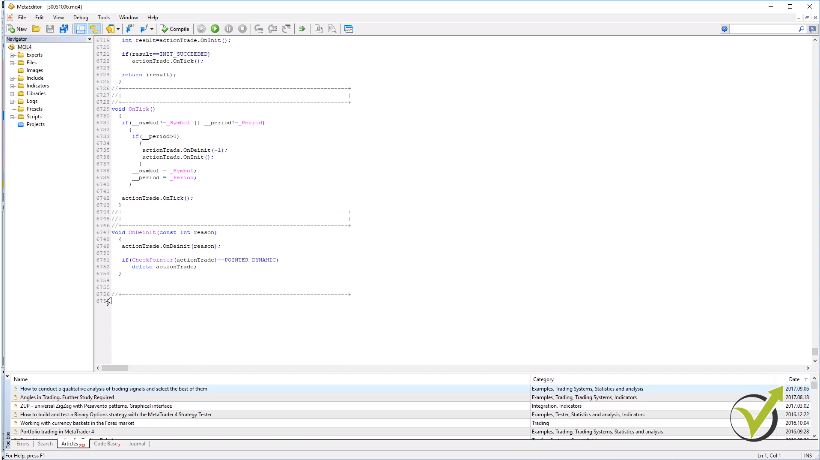Open the 'Angles in Trading' article link
The image size is (820, 460).
[65, 396]
